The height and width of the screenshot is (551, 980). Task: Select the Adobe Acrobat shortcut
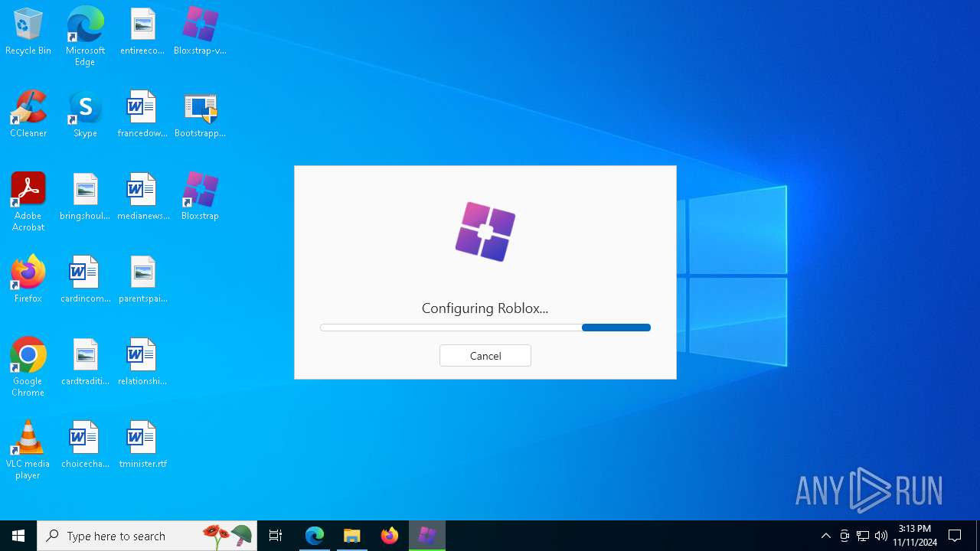[28, 202]
